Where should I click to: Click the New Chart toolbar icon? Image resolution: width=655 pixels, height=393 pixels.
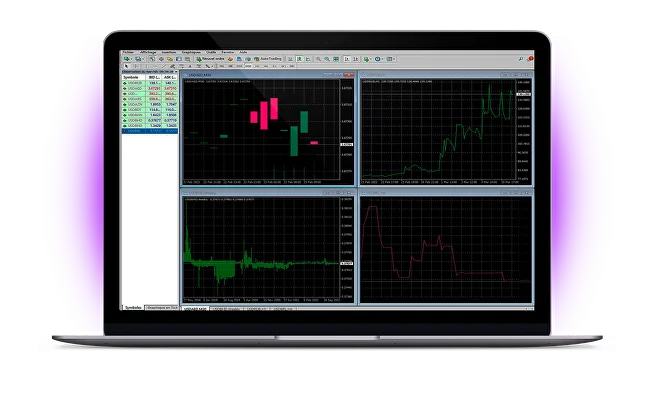tap(126, 59)
